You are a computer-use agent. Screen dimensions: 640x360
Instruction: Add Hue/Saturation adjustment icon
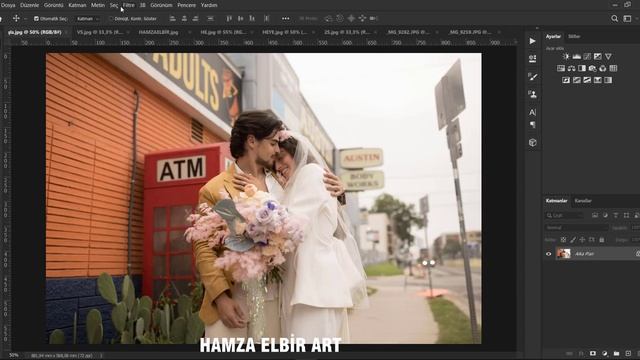(x=561, y=68)
